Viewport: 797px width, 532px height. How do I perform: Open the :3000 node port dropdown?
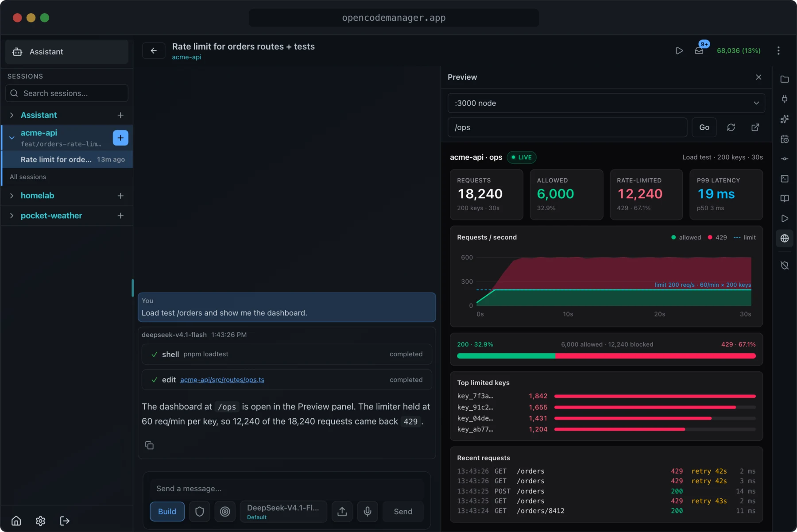click(606, 103)
